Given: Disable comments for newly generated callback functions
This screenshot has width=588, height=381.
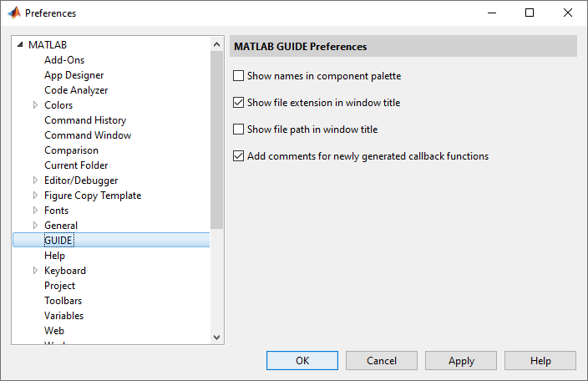Looking at the screenshot, I should coord(239,156).
